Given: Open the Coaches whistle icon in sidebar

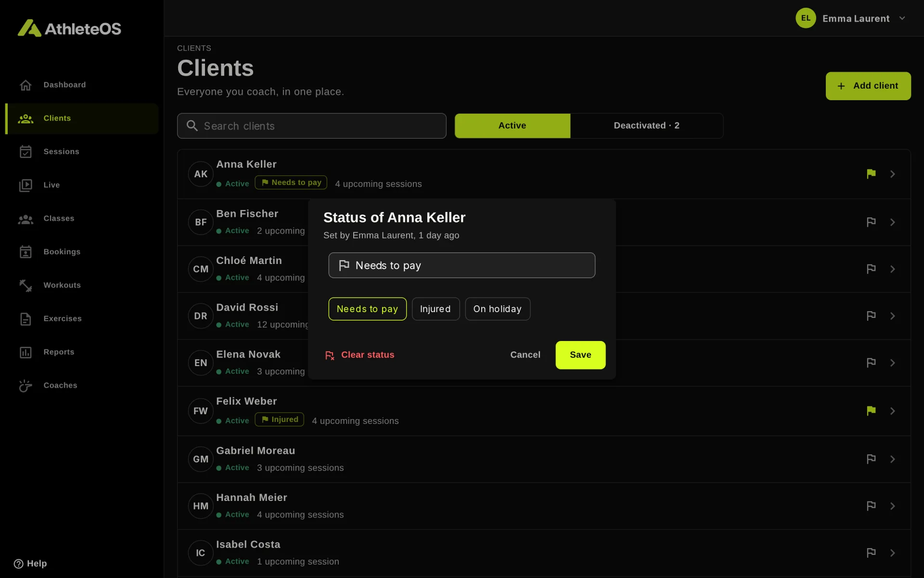Looking at the screenshot, I should 26,385.
